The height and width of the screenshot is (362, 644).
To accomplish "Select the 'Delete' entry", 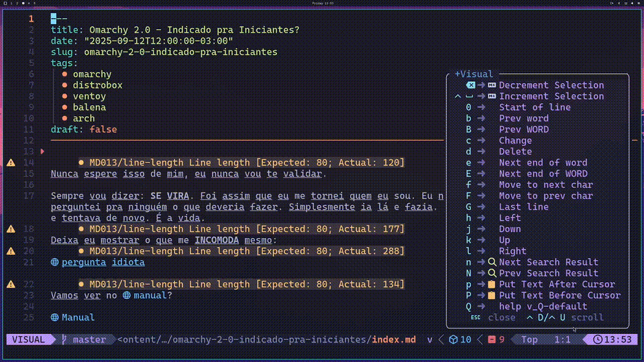I will click(515, 152).
